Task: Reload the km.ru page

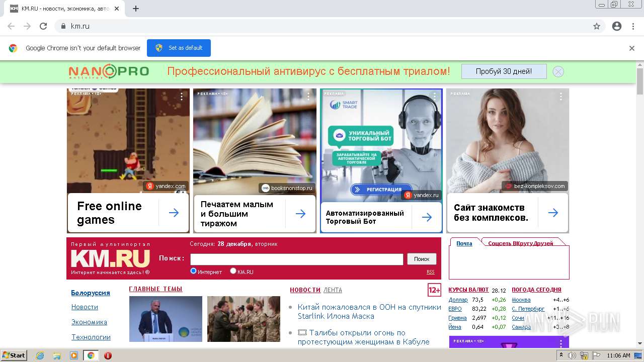Action: click(x=43, y=26)
